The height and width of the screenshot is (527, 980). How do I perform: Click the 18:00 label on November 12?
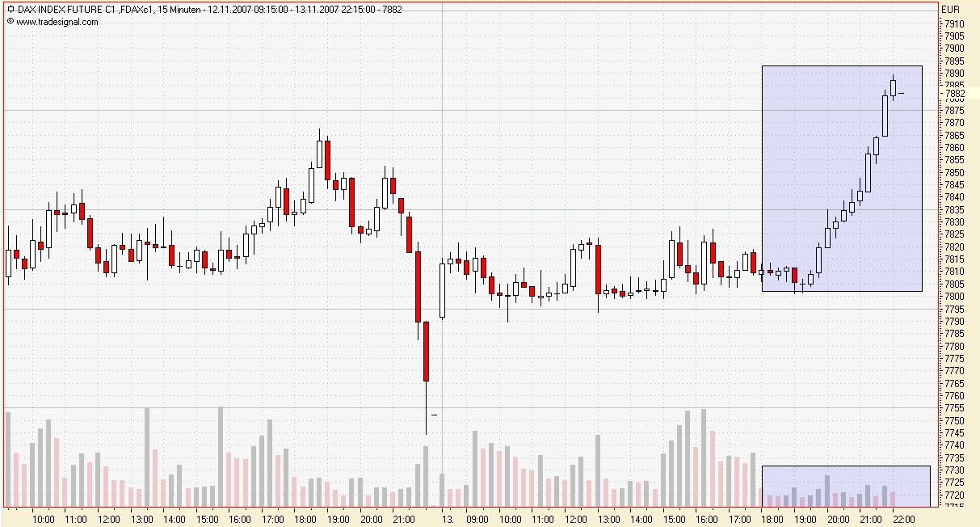tap(305, 519)
